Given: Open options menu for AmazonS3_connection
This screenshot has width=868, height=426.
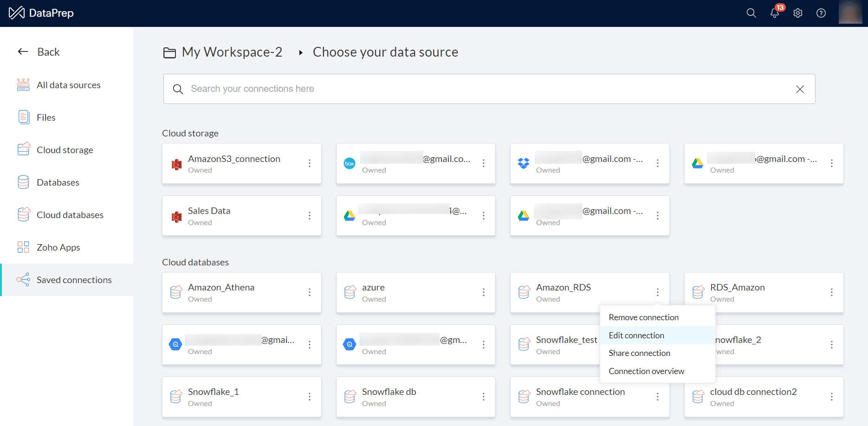Looking at the screenshot, I should click(x=310, y=163).
